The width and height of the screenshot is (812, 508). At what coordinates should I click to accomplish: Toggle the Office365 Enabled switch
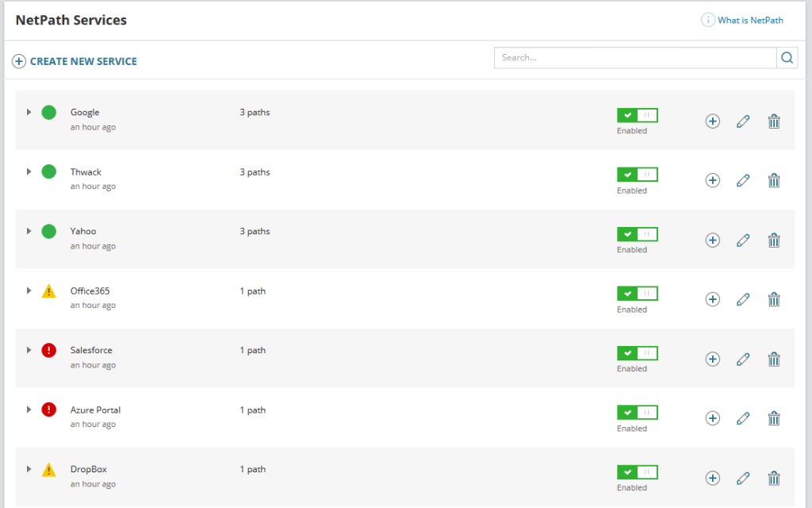click(x=637, y=294)
